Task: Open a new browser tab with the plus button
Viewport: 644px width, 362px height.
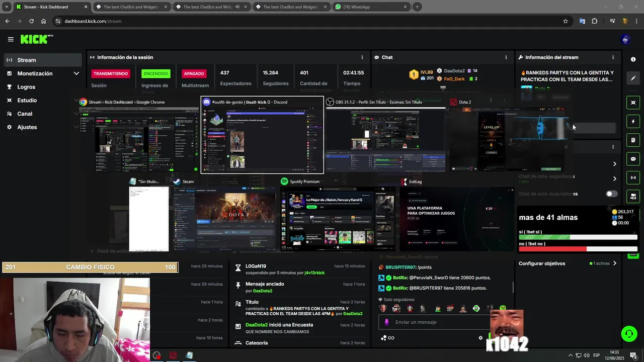Action: point(417,7)
